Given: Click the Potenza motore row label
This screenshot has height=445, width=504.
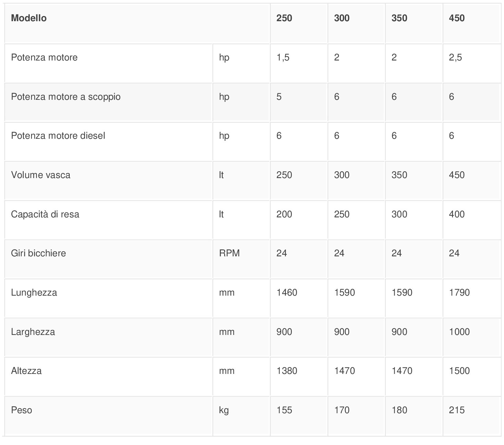Looking at the screenshot, I should point(44,57).
